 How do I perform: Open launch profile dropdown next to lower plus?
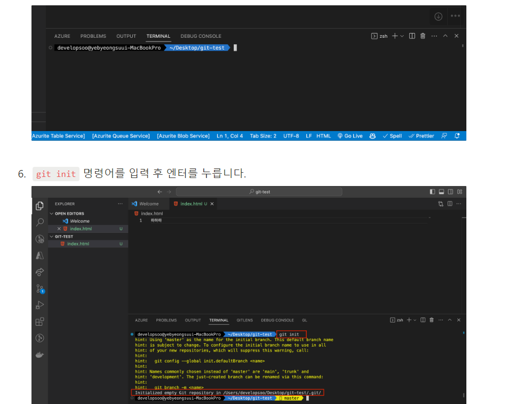[x=415, y=320]
